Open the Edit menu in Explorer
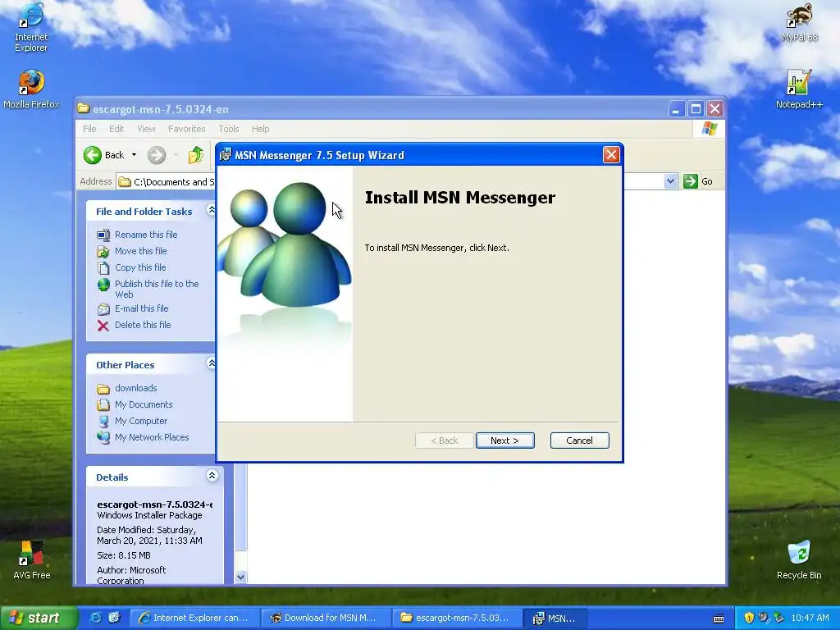The image size is (840, 630). pos(116,129)
